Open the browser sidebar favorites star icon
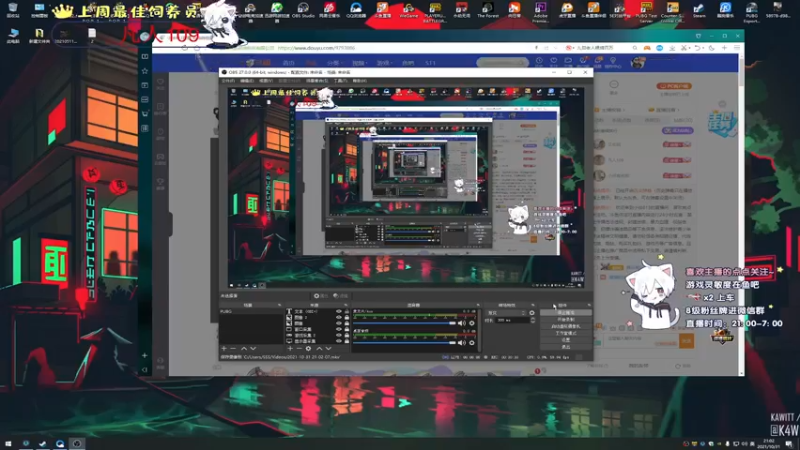Viewport: 800px width, 450px height. tap(145, 70)
